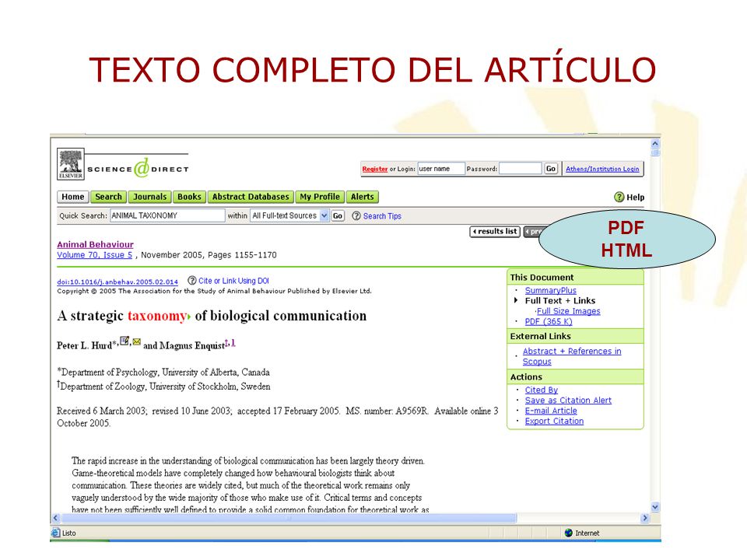Click the Actions heading

[526, 377]
